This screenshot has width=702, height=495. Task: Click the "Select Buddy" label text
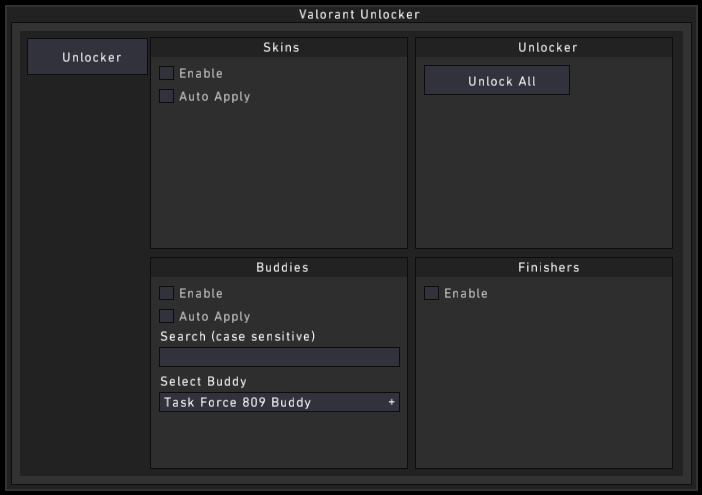(203, 381)
